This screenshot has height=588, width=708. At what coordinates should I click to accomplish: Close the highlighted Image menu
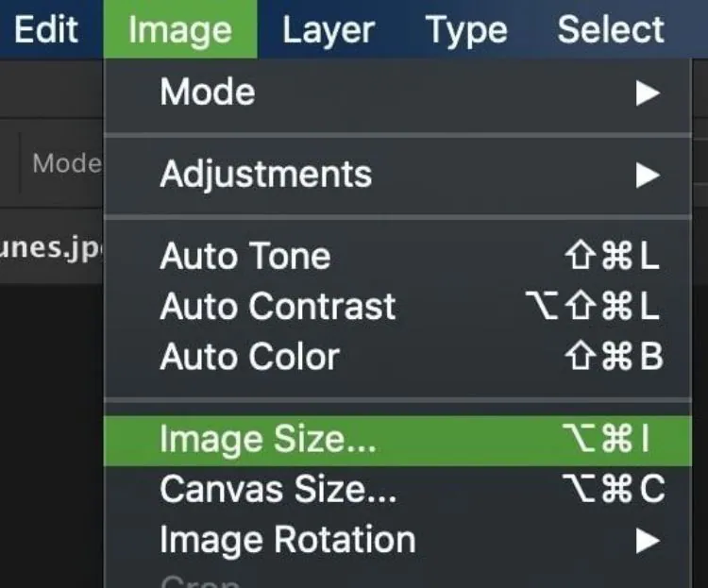[179, 29]
